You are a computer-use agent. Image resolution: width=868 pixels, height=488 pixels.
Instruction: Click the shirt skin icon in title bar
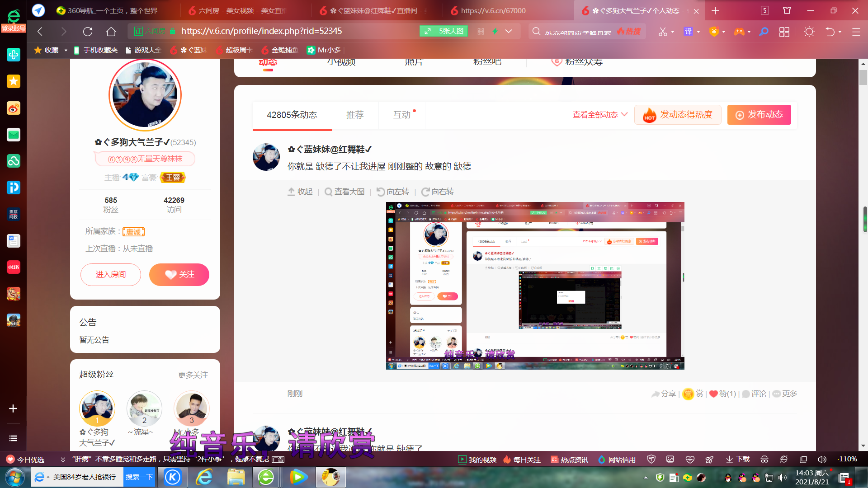click(x=787, y=10)
